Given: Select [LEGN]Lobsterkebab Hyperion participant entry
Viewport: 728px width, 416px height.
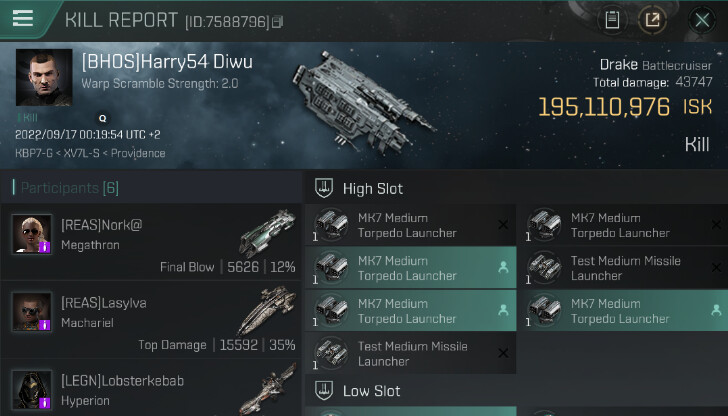Looking at the screenshot, I should [x=151, y=388].
